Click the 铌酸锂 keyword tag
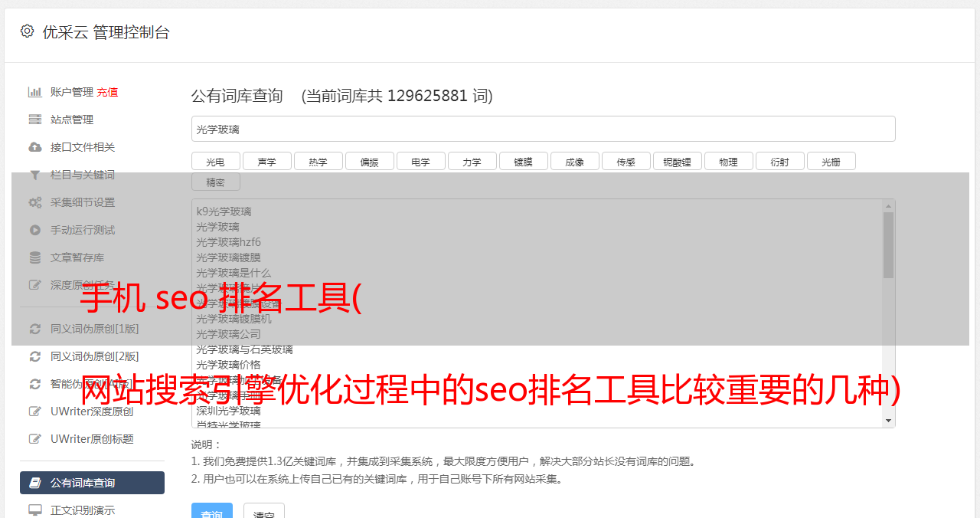Image resolution: width=980 pixels, height=518 pixels. pos(677,162)
